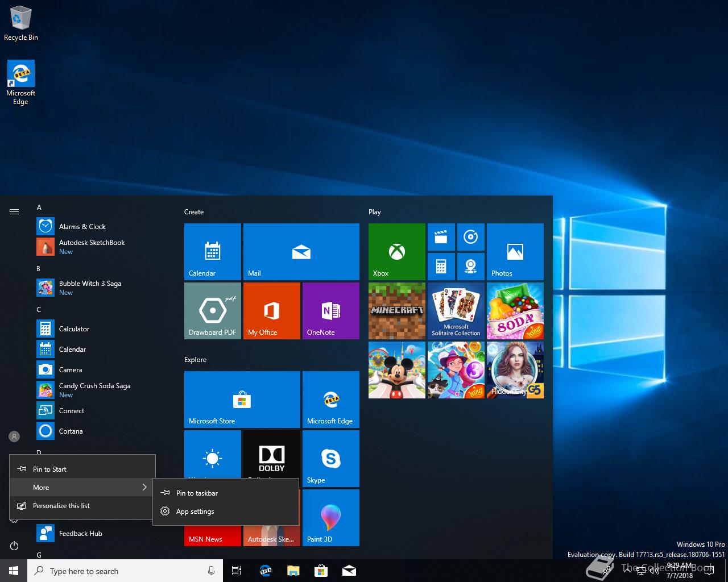Click the Explore group header

[195, 359]
